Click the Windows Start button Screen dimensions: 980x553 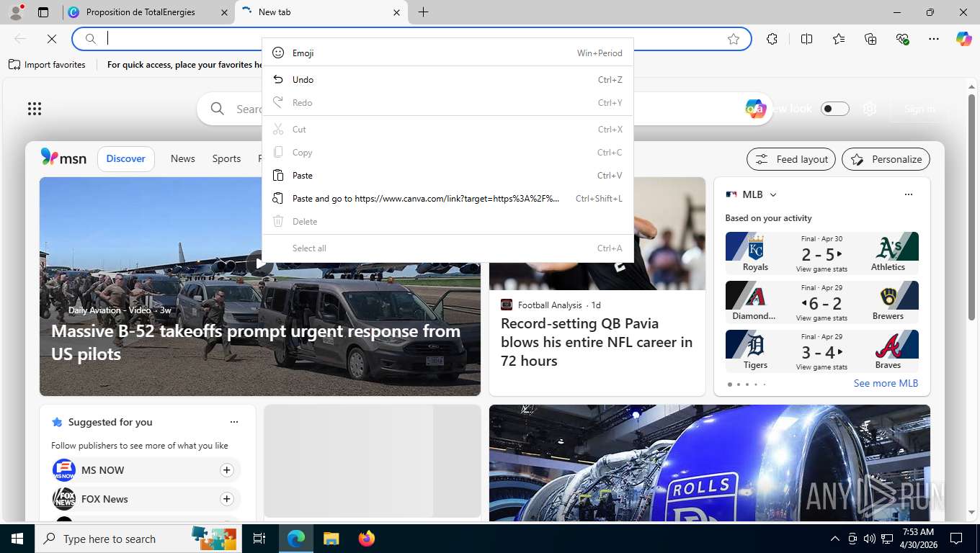point(17,539)
